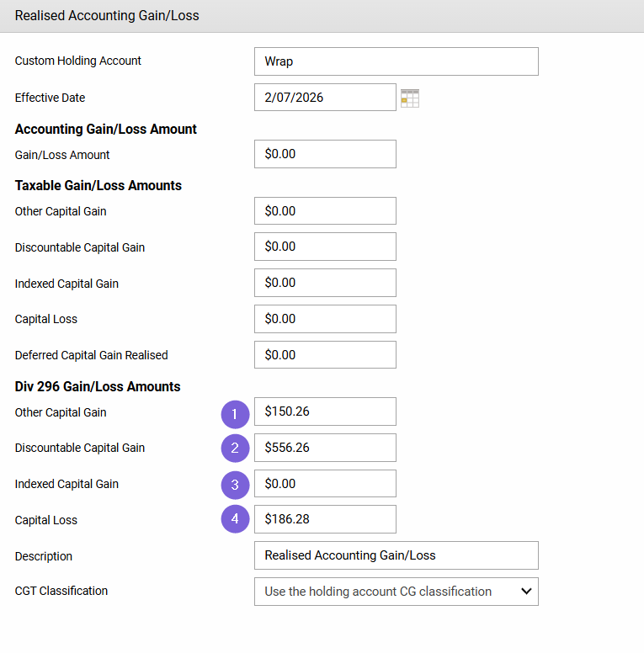Click Taxable Indexed Capital Gain field
The image size is (644, 653).
click(325, 283)
